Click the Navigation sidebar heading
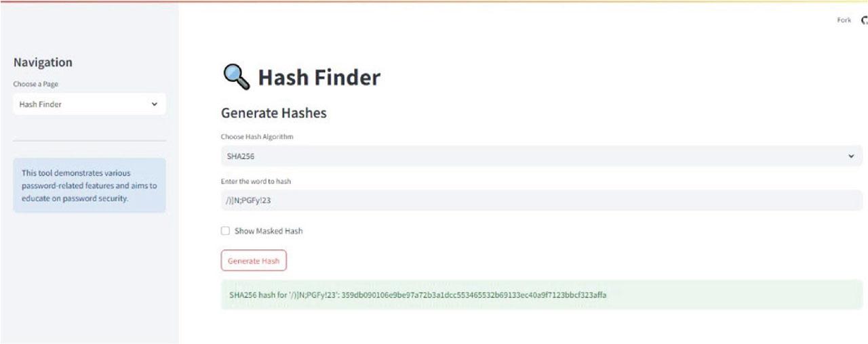The width and height of the screenshot is (868, 344). click(x=43, y=62)
